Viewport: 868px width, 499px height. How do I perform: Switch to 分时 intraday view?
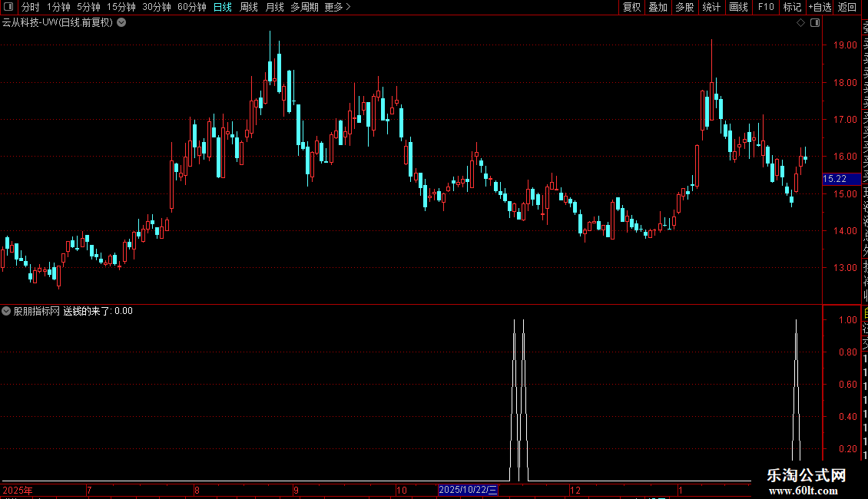[x=30, y=7]
